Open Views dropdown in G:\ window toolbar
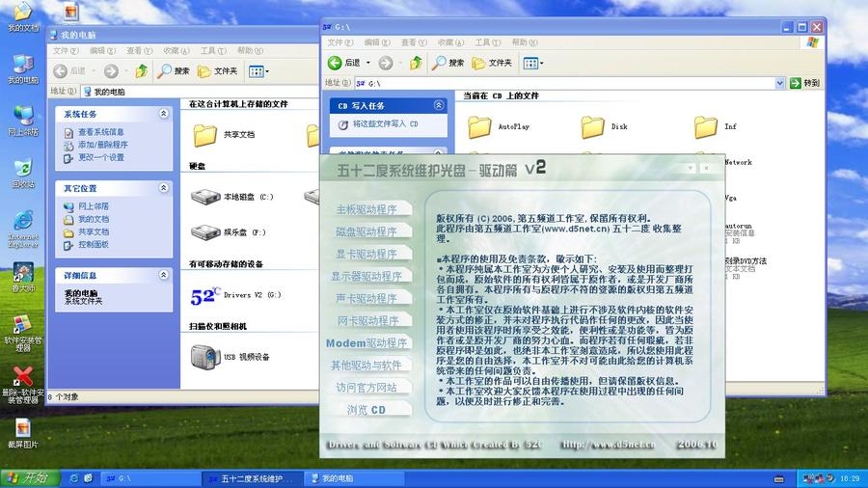This screenshot has height=488, width=868. (533, 63)
